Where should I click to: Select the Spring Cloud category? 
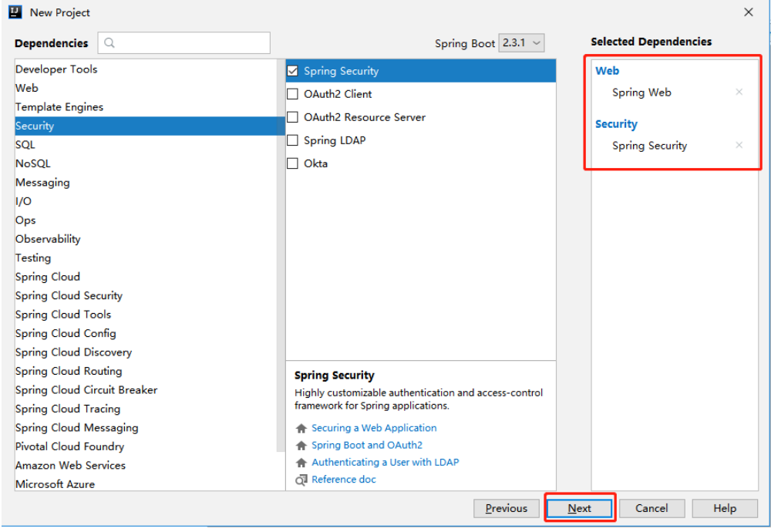coord(146,277)
